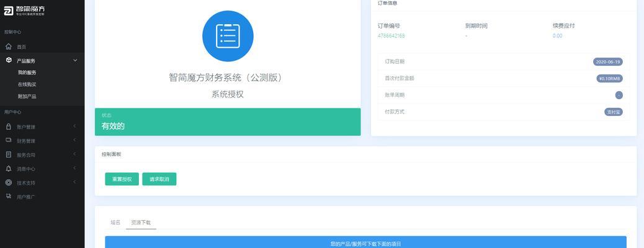The height and width of the screenshot is (248, 644).
Task: Expand the 服务合同 submenu arrow
Action: click(x=74, y=154)
